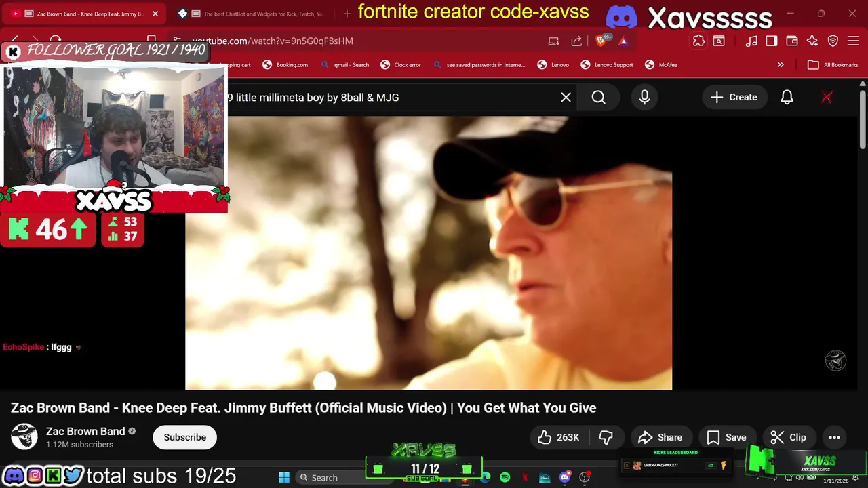Open the Lenovo Support bookmark

pyautogui.click(x=607, y=65)
